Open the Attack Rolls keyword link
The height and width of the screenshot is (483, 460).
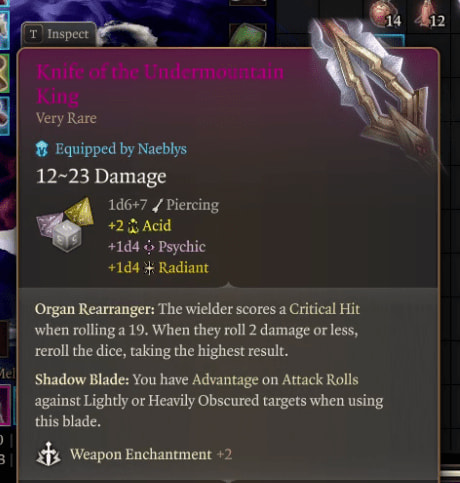[320, 380]
